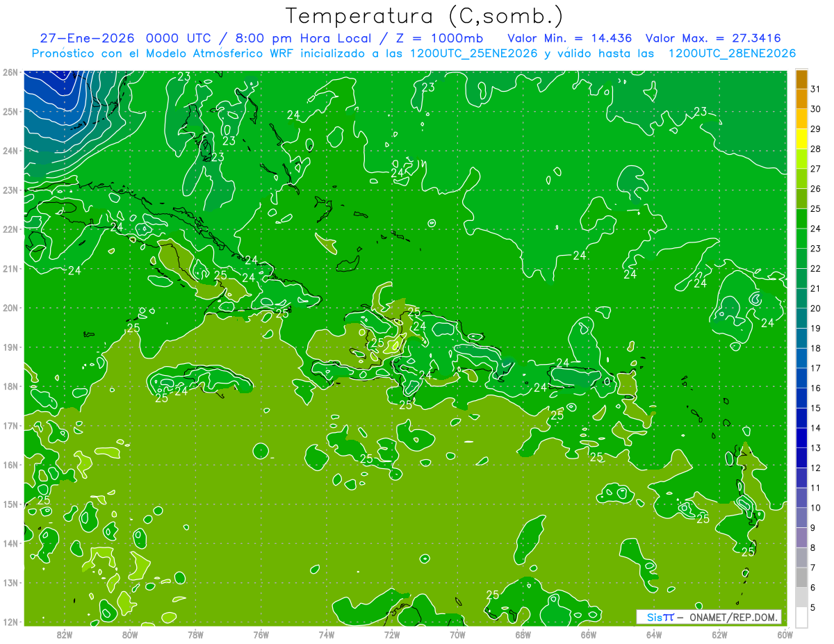Viewport: 834px width, 644px height.
Task: Click the number 31 on the color scale
Action: (815, 89)
